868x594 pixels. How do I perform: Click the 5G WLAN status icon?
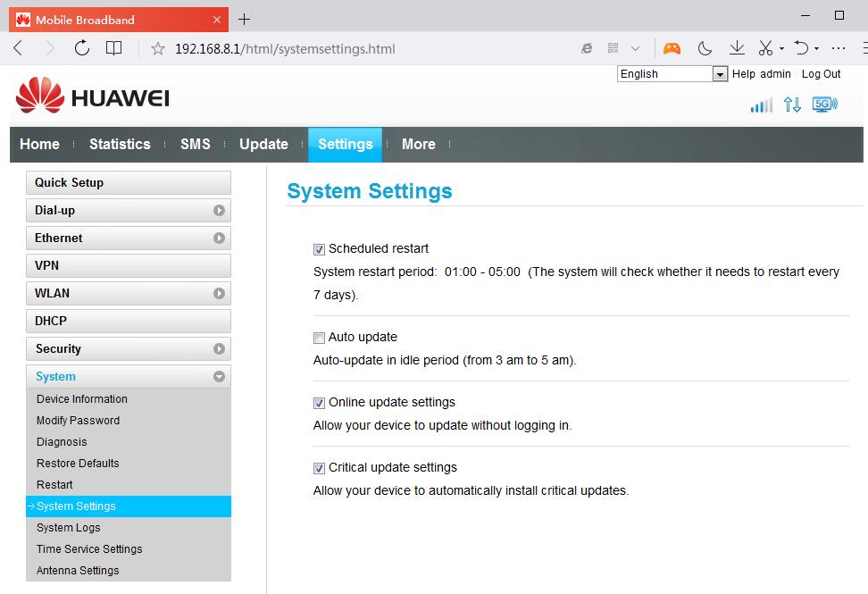[824, 105]
